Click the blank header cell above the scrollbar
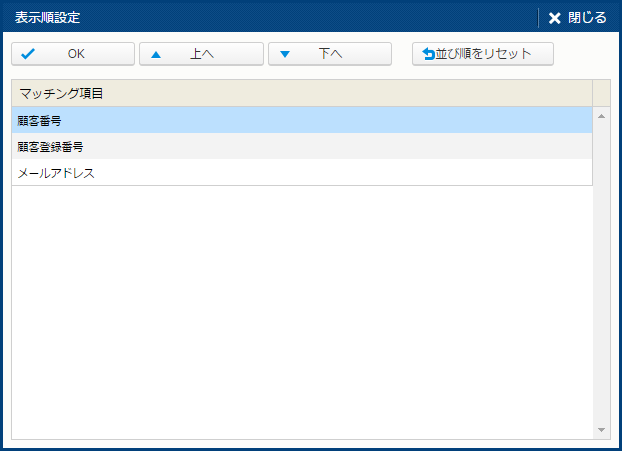This screenshot has width=622, height=451. click(602, 94)
